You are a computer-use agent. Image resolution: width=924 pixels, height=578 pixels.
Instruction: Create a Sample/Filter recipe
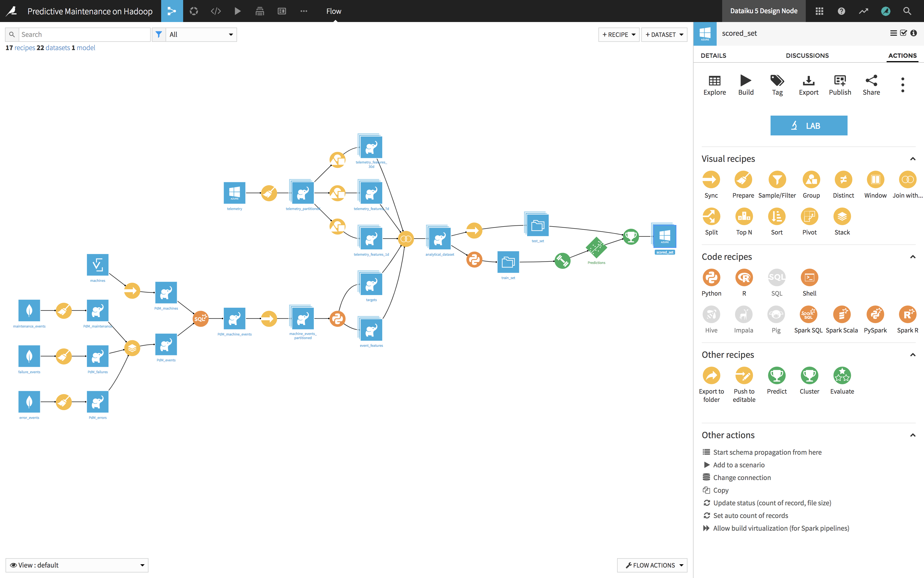(x=777, y=180)
